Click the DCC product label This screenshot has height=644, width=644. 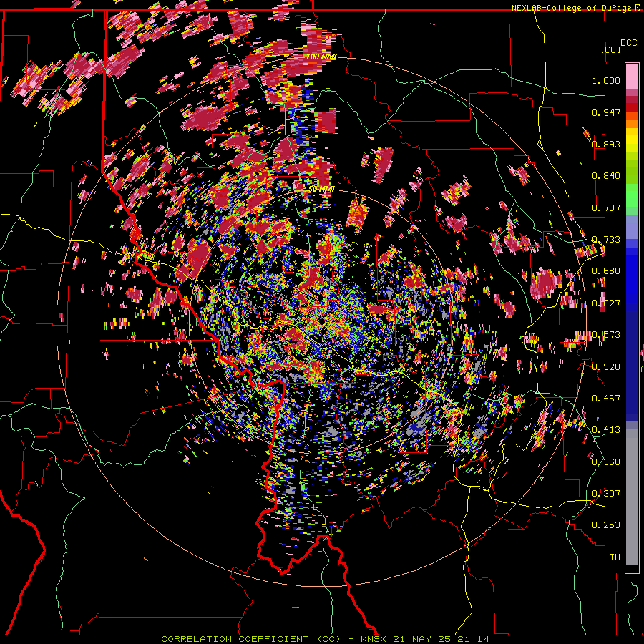point(628,43)
